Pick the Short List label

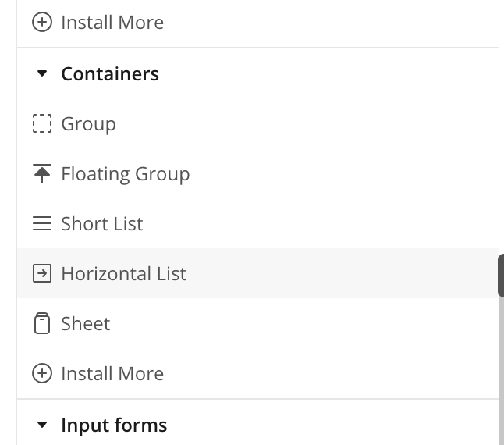coord(102,224)
